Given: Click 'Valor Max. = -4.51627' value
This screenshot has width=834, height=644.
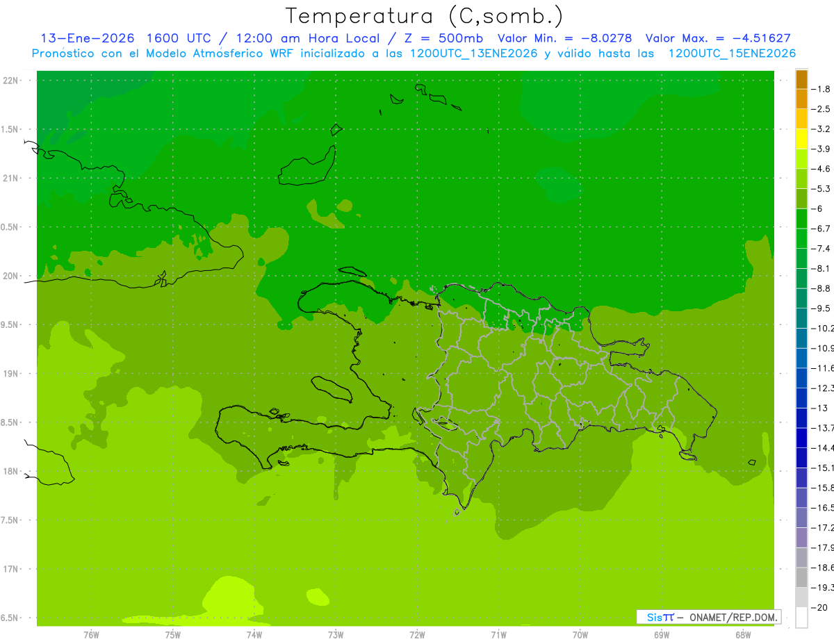Looking at the screenshot, I should coord(718,38).
